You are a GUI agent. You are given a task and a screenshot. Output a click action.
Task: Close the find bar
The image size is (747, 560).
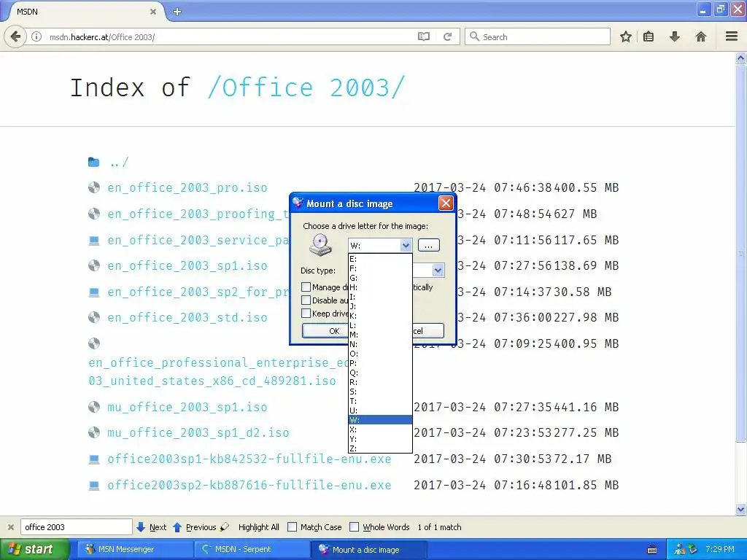(11, 527)
